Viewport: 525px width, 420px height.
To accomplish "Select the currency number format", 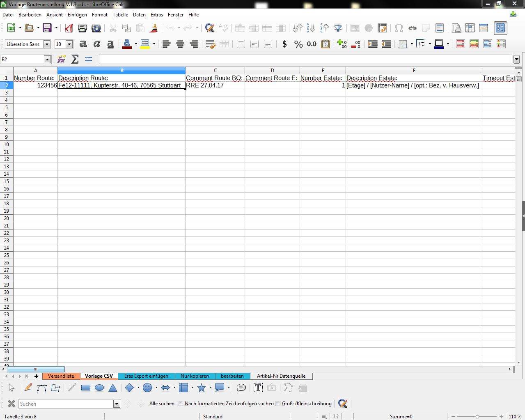I will tap(284, 44).
